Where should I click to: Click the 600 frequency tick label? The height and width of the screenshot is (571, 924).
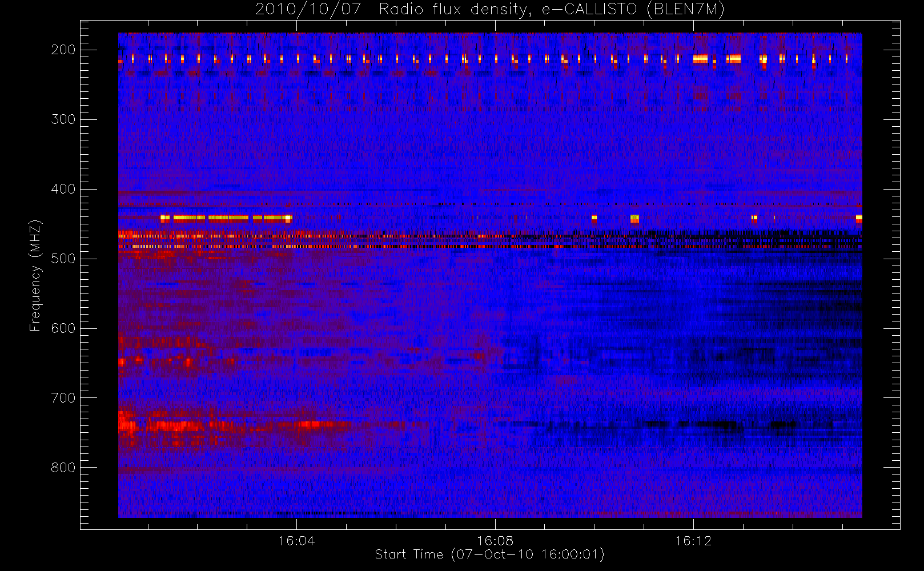[x=63, y=328]
